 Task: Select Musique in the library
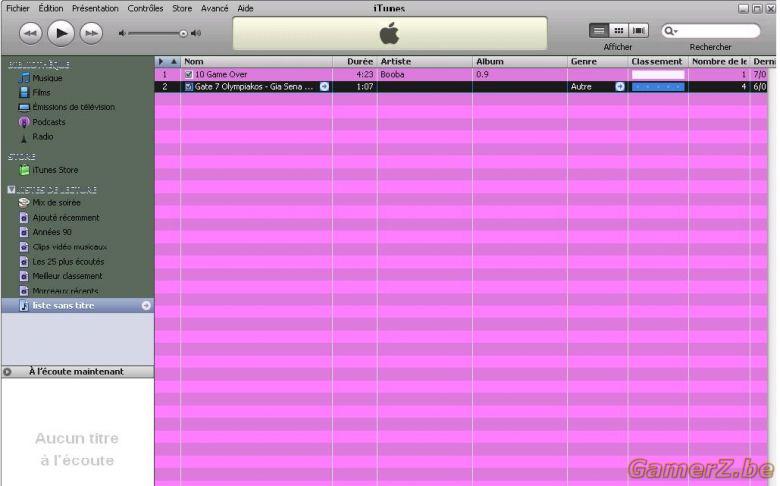[x=47, y=78]
